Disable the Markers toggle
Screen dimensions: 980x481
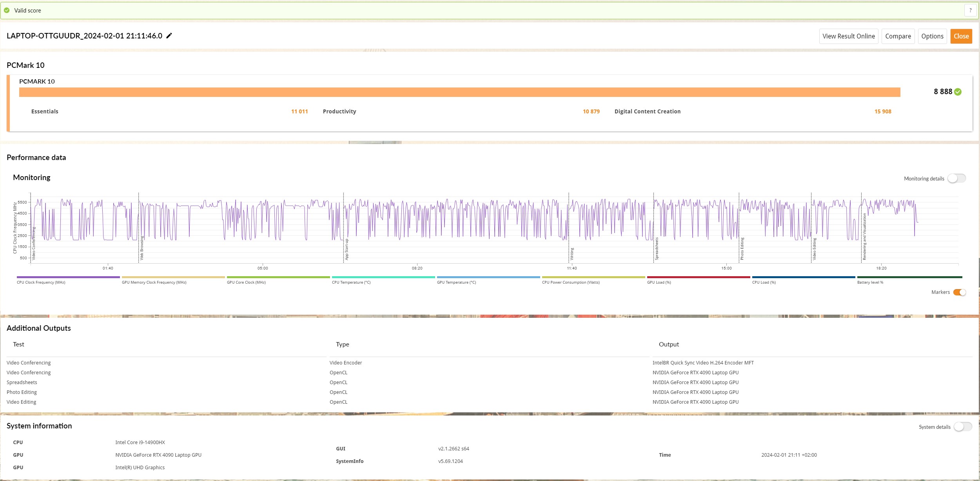coord(959,292)
